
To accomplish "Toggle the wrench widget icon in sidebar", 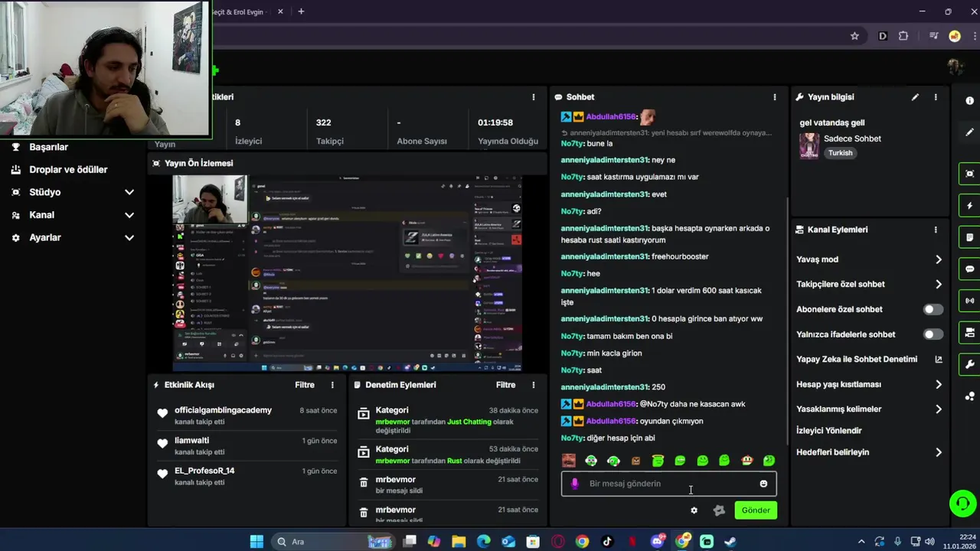I will pos(969,364).
